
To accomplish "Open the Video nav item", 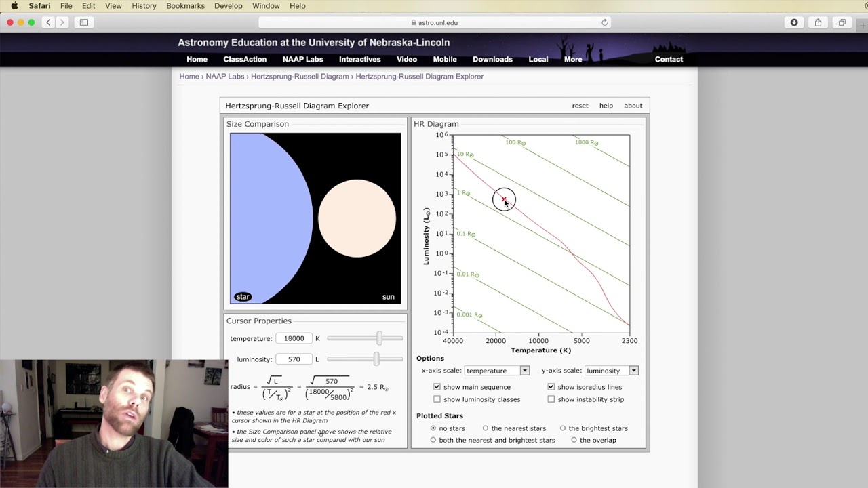I will 407,60.
